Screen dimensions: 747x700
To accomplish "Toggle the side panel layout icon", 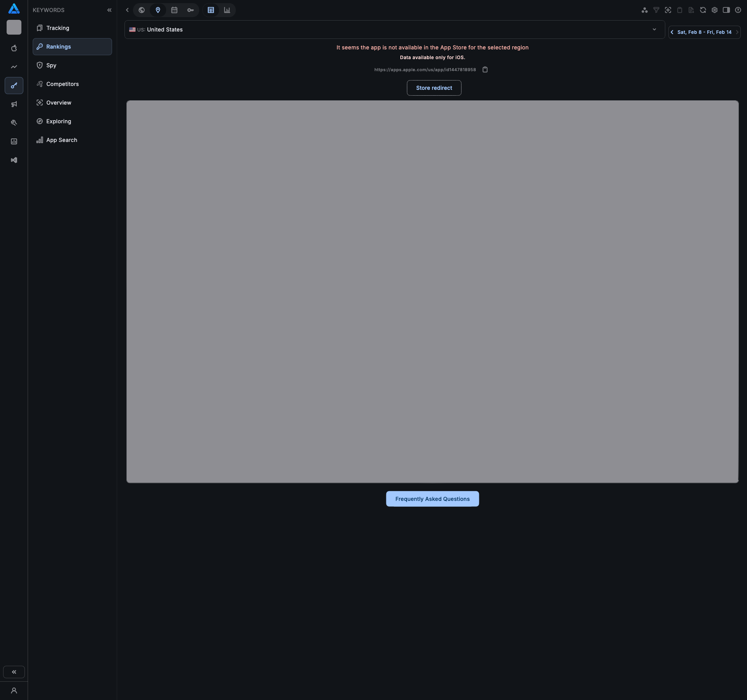I will (726, 10).
